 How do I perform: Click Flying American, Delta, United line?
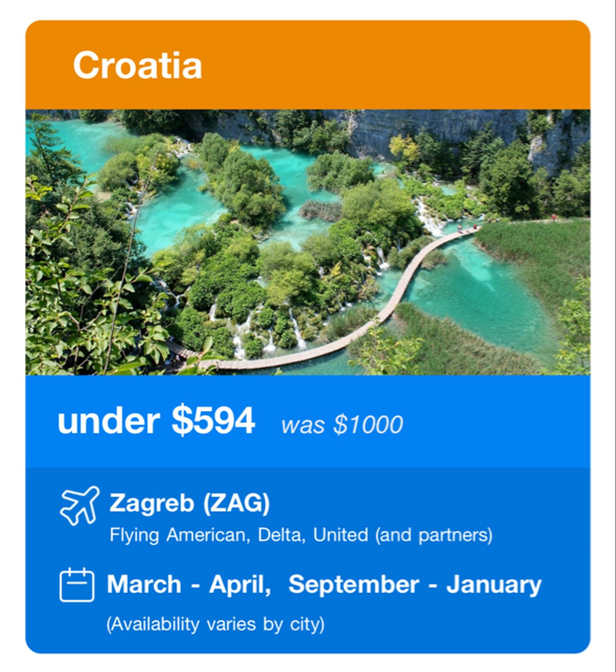(x=301, y=535)
